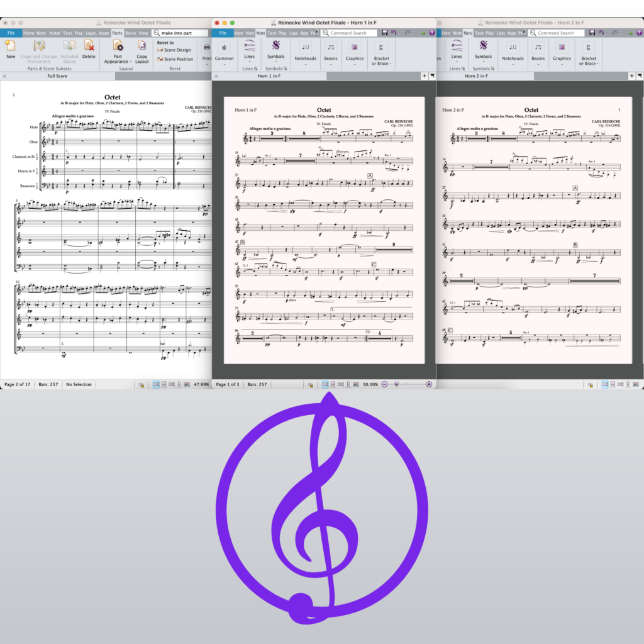Open Noteheads in Horn 2 in F window
This screenshot has width=644, height=644.
(513, 53)
